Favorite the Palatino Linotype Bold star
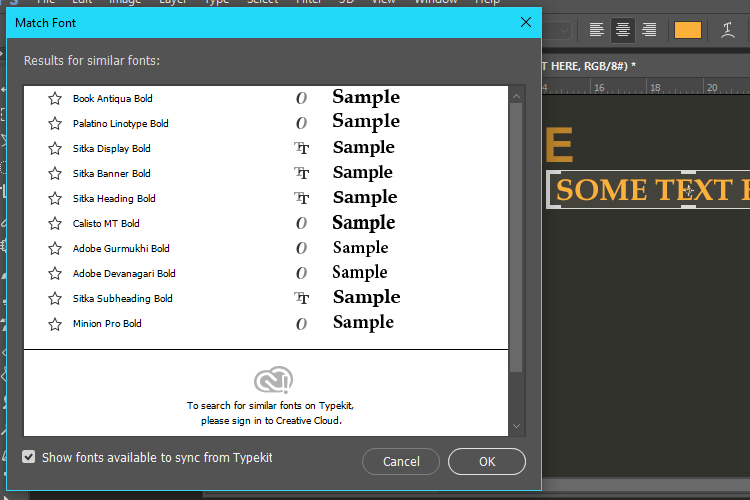Screen dimensions: 750x500 point(55,123)
